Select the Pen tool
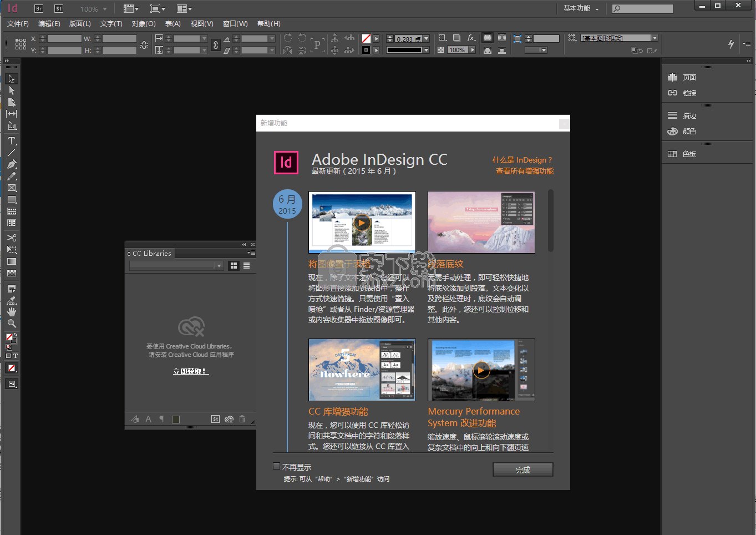756x535 pixels. 12,164
